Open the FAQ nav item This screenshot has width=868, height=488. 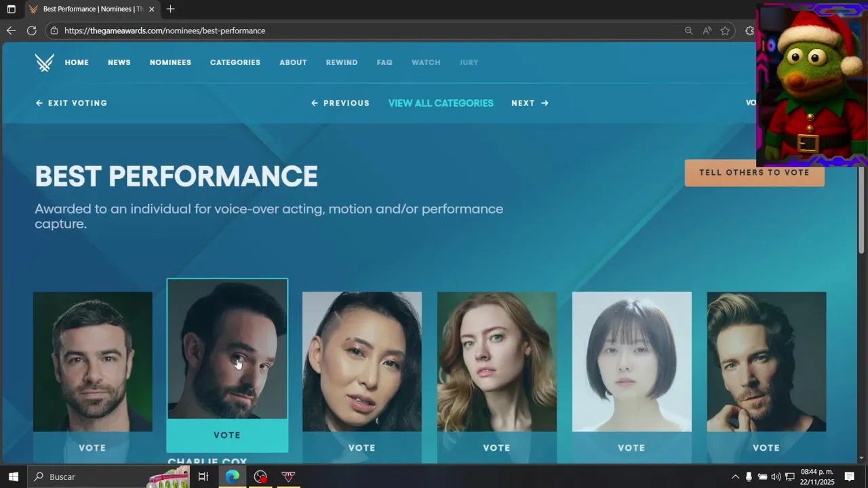point(384,62)
